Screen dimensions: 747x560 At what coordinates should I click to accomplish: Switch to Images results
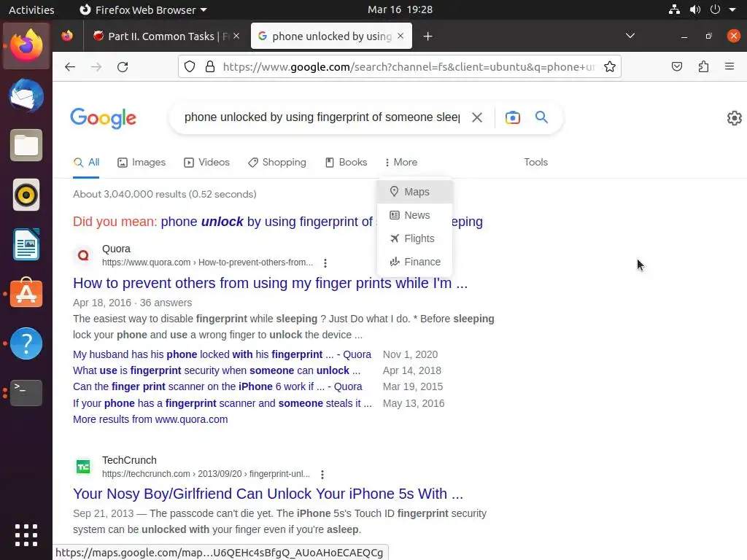click(x=142, y=163)
